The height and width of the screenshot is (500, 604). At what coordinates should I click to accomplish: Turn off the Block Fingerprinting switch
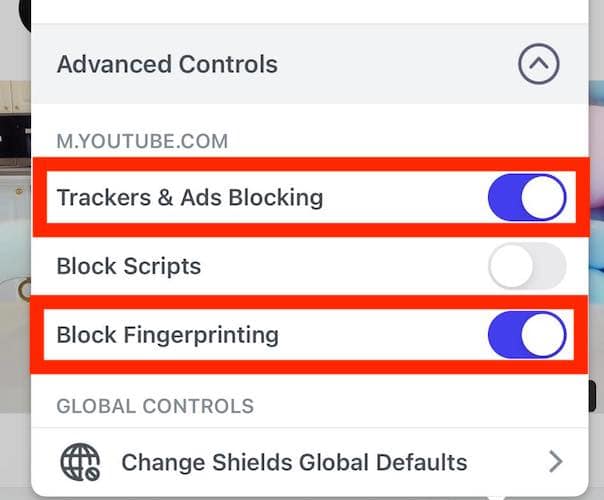pyautogui.click(x=527, y=335)
